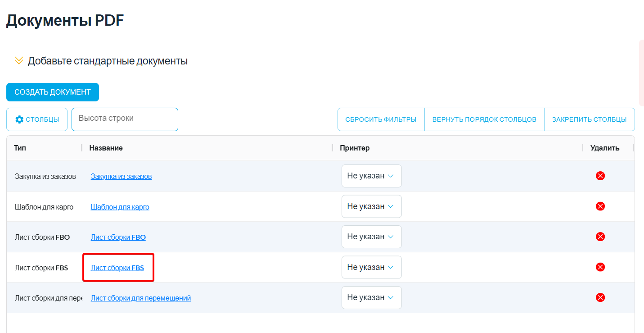
Task: Click Вернуть порядок столбцов button
Action: tap(484, 119)
